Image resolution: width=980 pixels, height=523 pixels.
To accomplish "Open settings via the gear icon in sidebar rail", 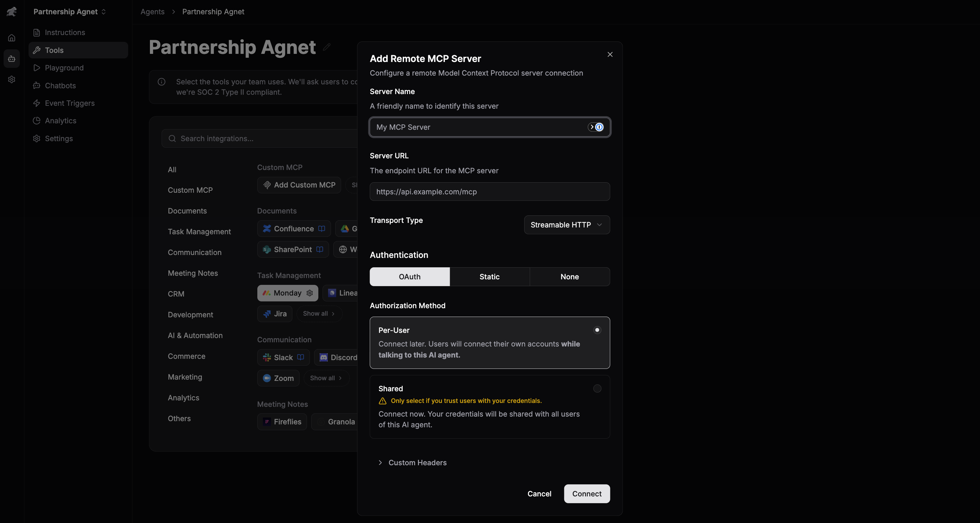I will coord(11,79).
